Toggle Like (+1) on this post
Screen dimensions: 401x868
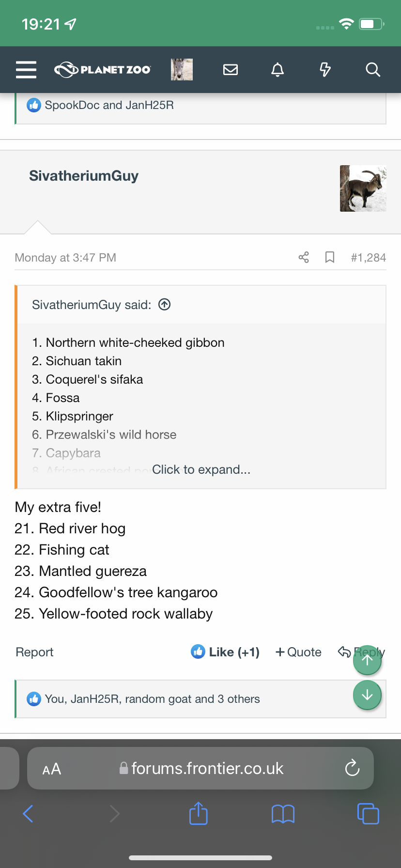(x=225, y=652)
